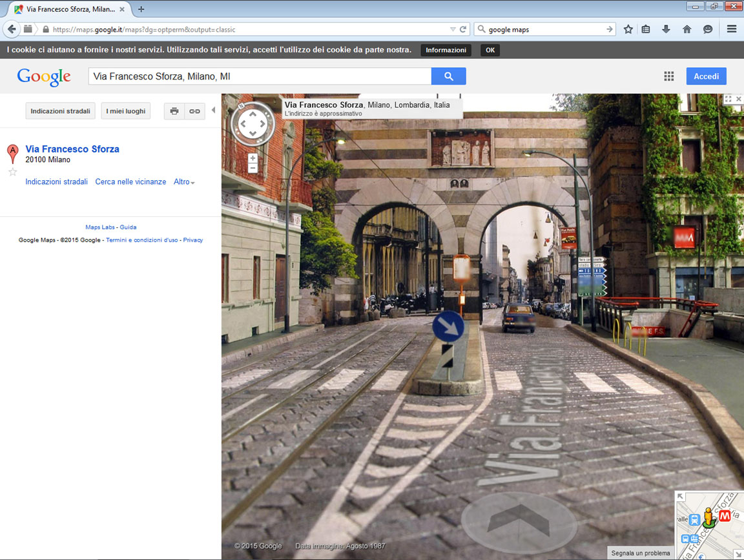
Task: Click the Accedi sign-in button
Action: [x=706, y=76]
